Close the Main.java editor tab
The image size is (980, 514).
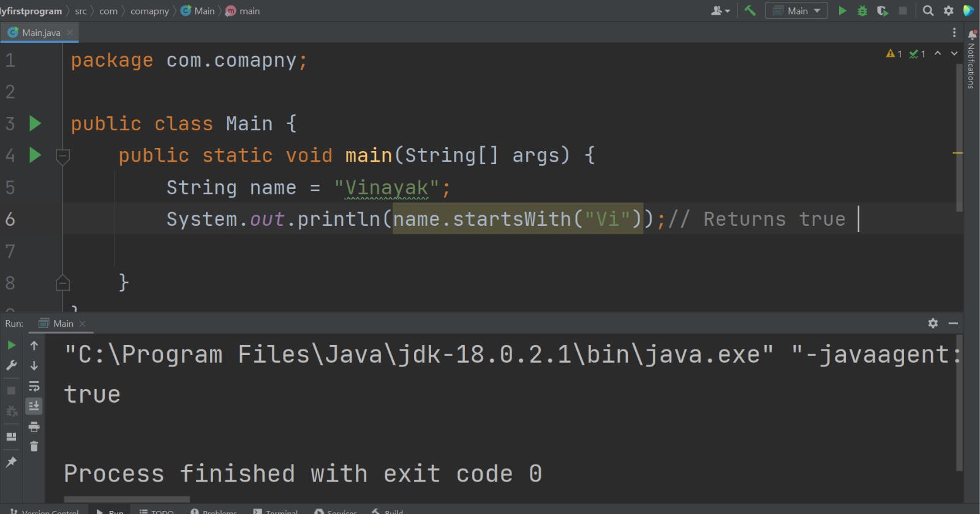70,32
